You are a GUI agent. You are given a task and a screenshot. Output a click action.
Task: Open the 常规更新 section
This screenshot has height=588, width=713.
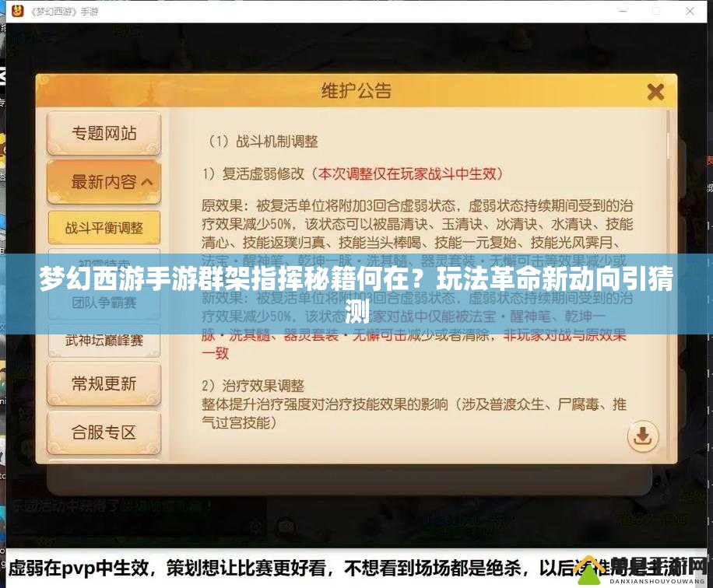point(104,383)
